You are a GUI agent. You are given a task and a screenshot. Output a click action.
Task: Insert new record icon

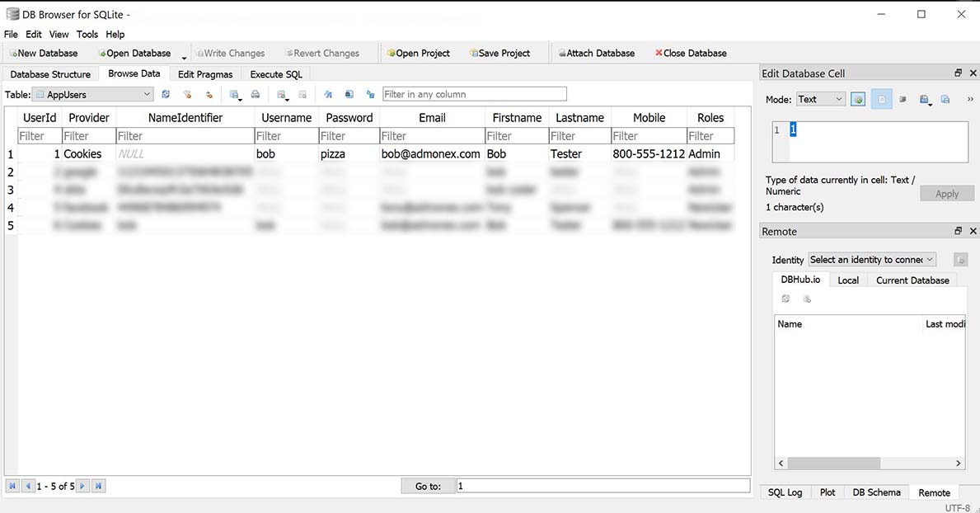point(282,95)
